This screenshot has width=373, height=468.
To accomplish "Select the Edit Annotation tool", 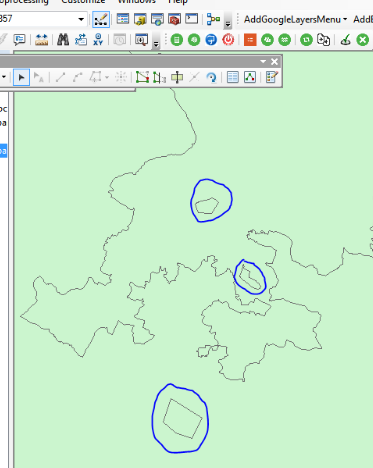I will [x=39, y=77].
